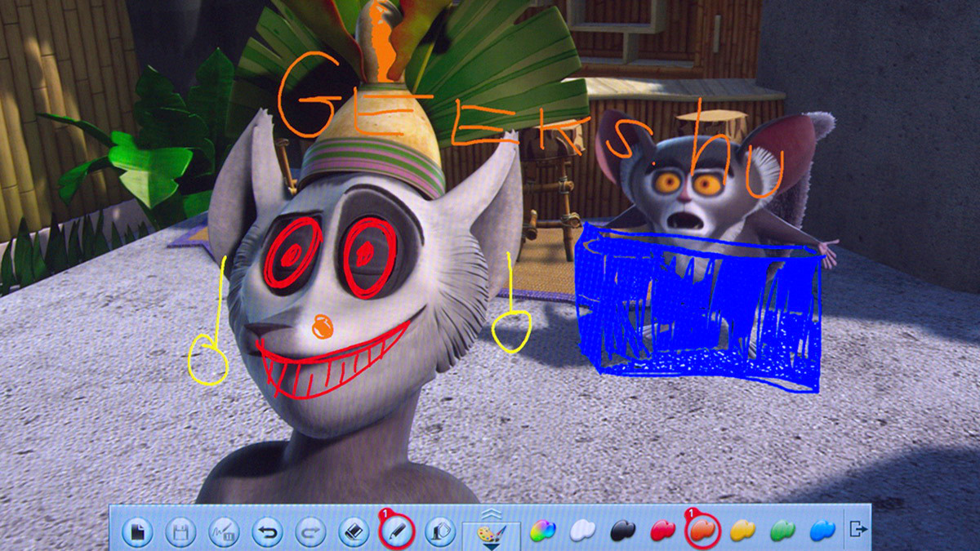
Task: Choose the red paint blob
Action: [662, 531]
